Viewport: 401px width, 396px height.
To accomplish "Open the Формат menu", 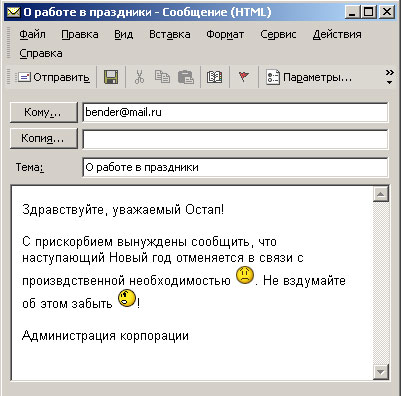I will 225,34.
